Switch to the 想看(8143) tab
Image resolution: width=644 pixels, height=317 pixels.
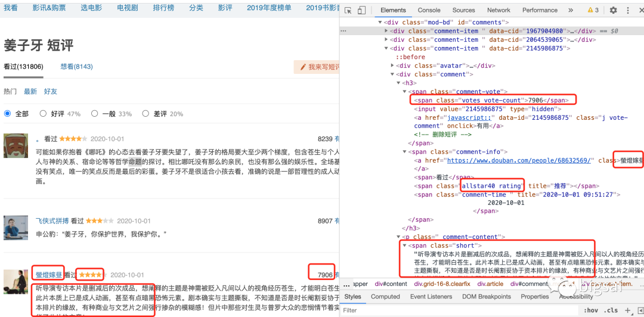[x=76, y=67]
